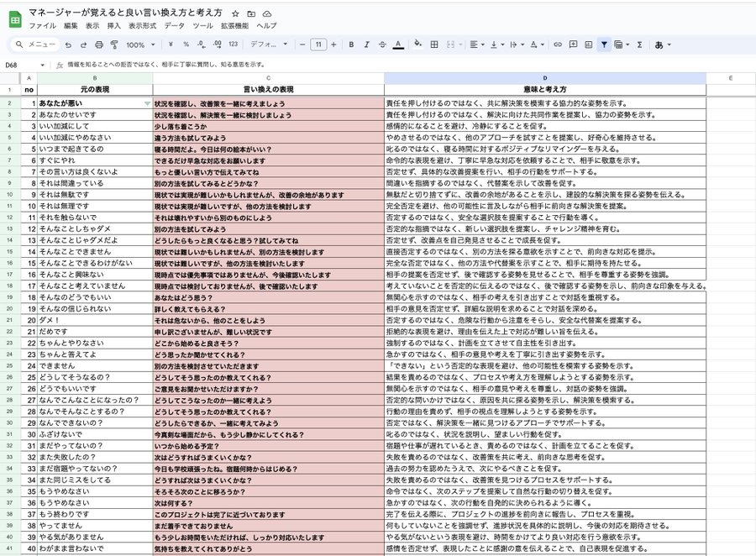
Task: Open the ヘルプ menu
Action: click(x=266, y=25)
